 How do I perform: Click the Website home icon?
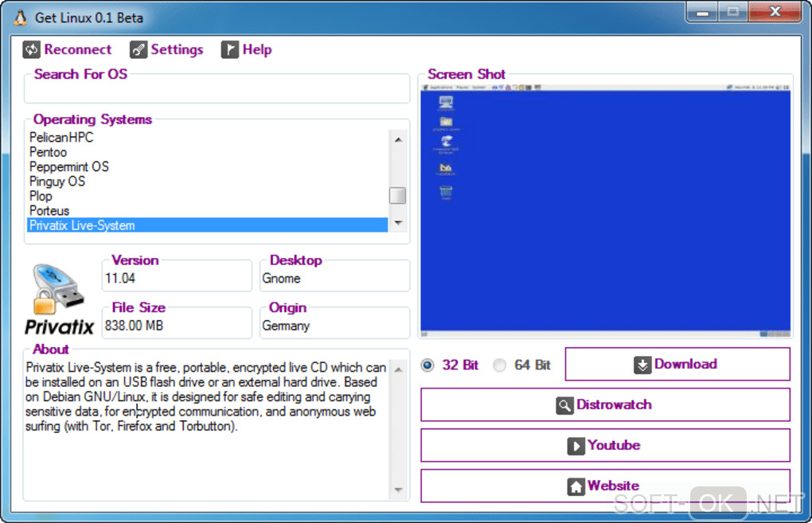point(576,486)
